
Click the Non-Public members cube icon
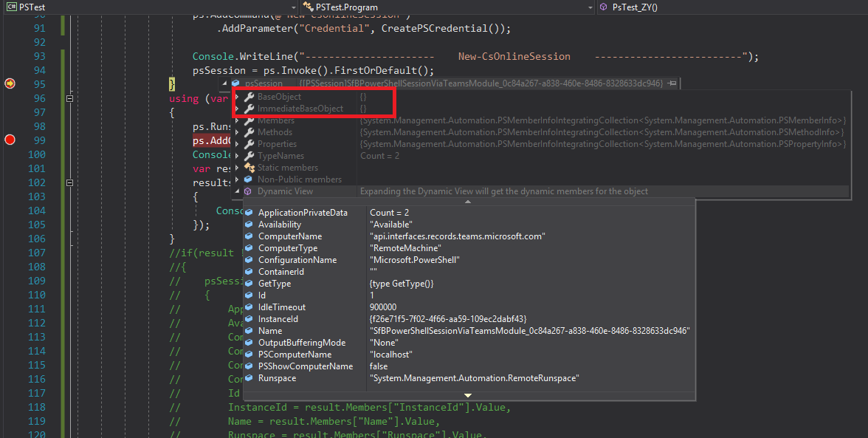248,179
